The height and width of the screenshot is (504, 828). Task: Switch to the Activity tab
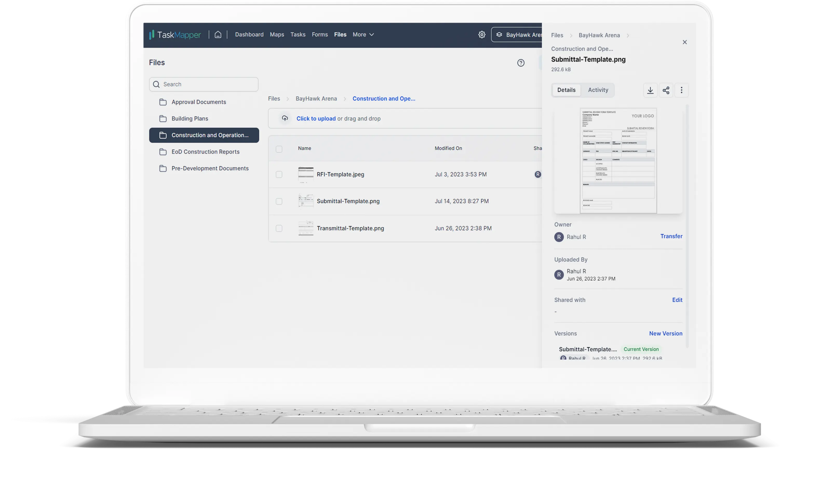pos(598,90)
